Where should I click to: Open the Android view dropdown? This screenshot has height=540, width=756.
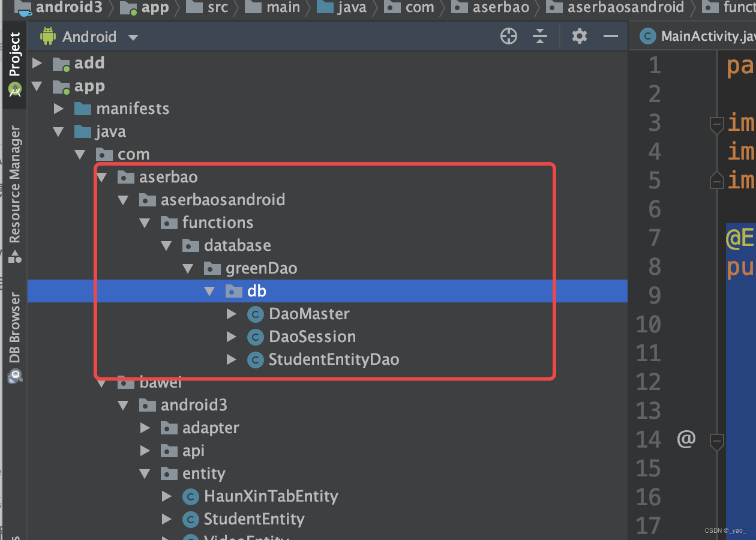pyautogui.click(x=133, y=37)
